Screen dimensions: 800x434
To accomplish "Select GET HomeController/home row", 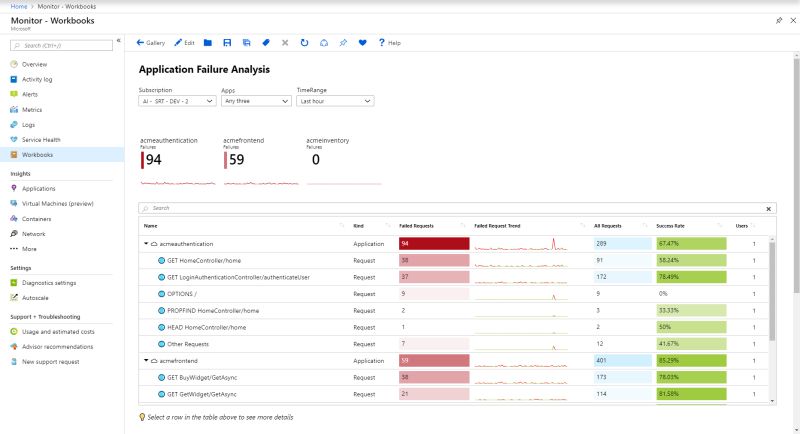I will pos(454,261).
